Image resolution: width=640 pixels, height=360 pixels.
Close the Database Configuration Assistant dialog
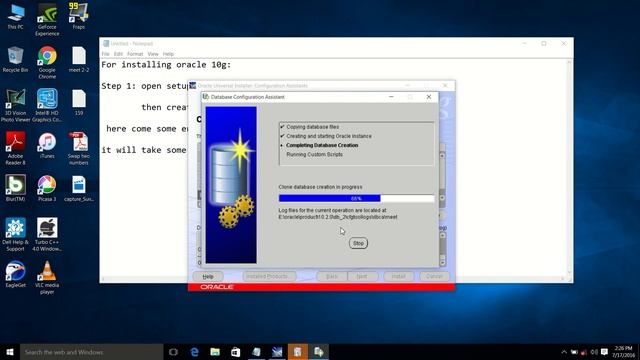(429, 97)
